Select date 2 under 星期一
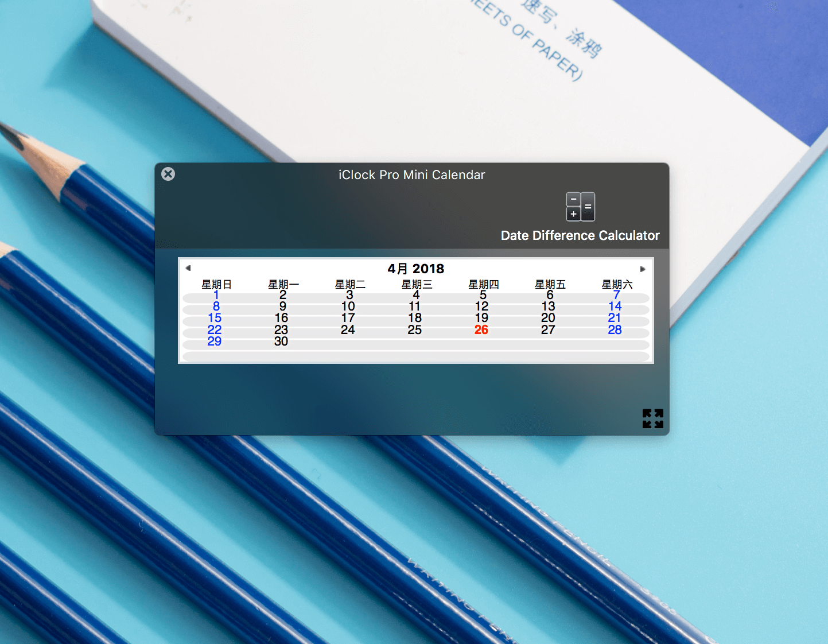 (283, 294)
